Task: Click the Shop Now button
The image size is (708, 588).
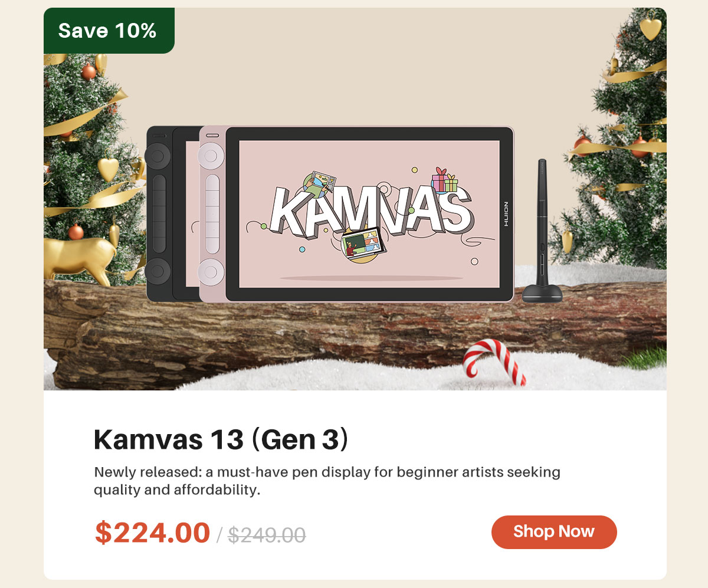Action: (554, 532)
